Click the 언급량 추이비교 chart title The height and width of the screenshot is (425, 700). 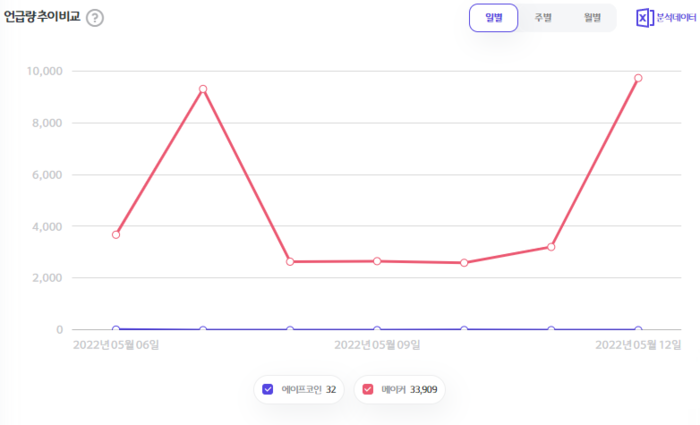coord(41,18)
